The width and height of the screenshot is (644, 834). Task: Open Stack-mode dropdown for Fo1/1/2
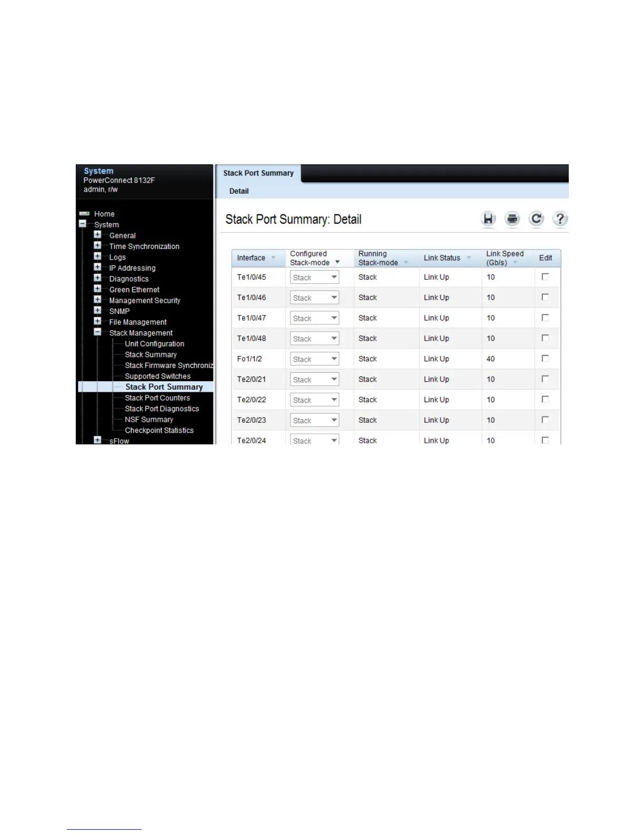[x=315, y=359]
